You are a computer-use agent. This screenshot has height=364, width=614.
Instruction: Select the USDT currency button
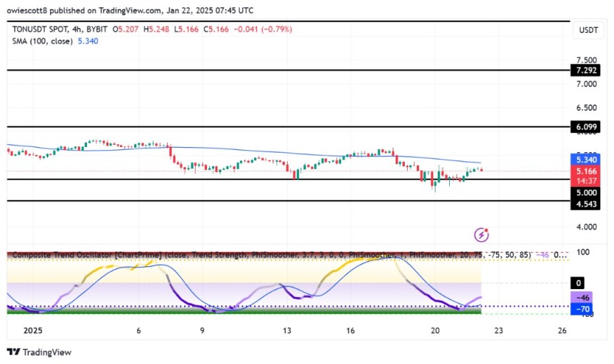588,30
